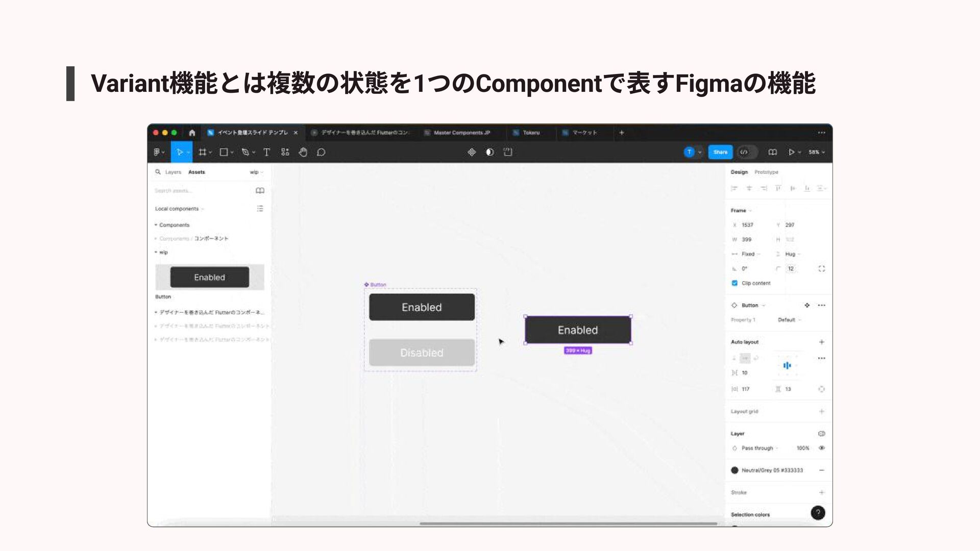
Task: Open the wip page dropdown
Action: 256,172
